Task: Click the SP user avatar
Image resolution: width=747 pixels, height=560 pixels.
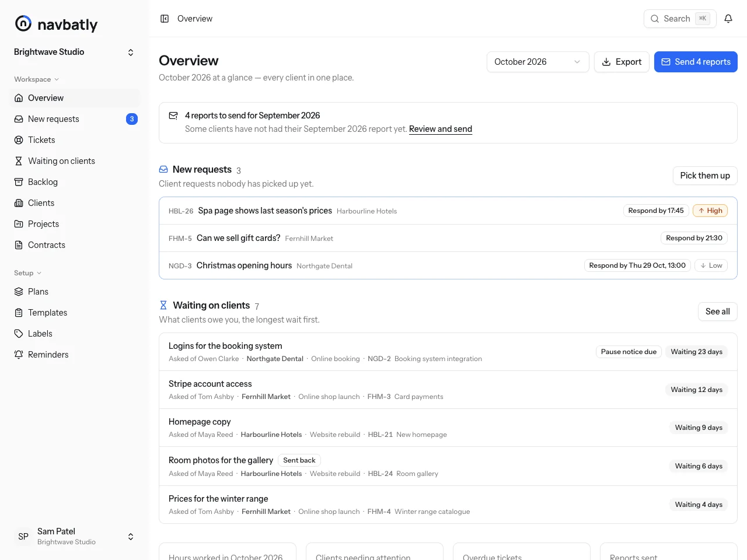Action: [x=23, y=537]
